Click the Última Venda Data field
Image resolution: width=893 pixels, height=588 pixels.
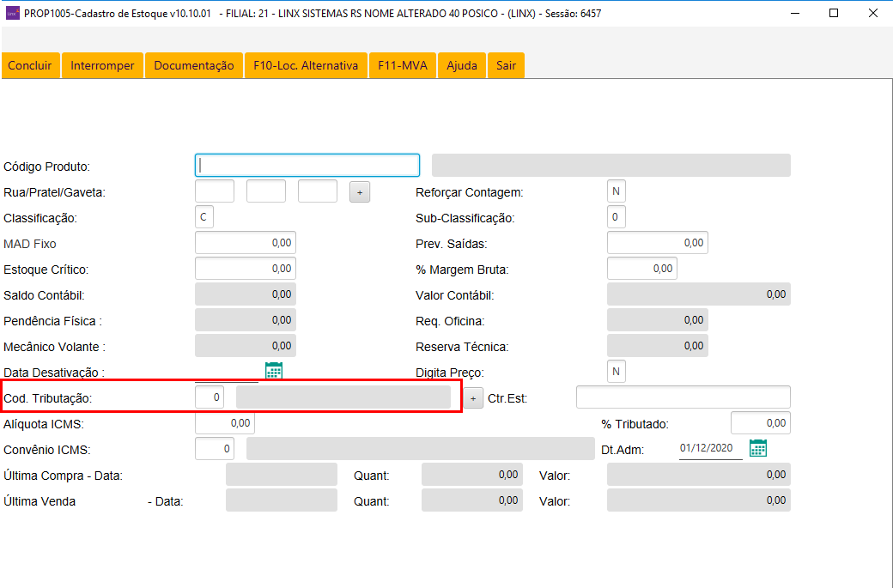[x=282, y=500]
